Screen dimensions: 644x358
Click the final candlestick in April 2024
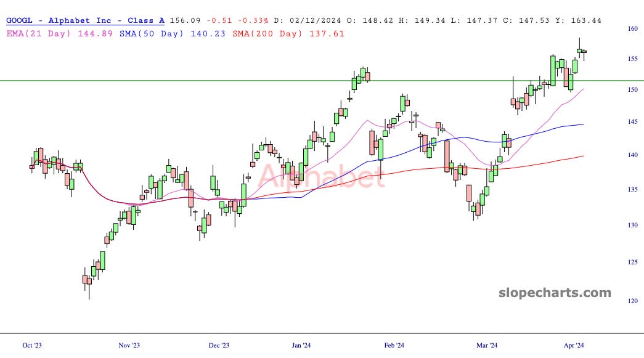(x=584, y=54)
